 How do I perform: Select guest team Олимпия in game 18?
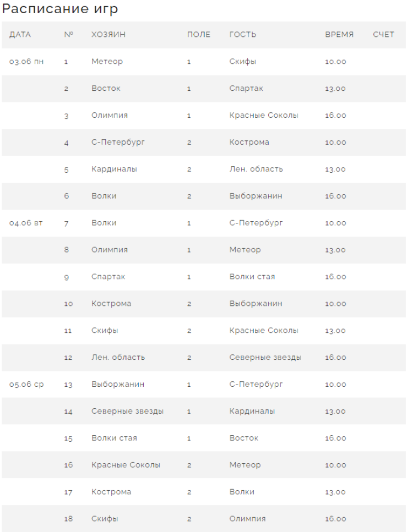(247, 519)
